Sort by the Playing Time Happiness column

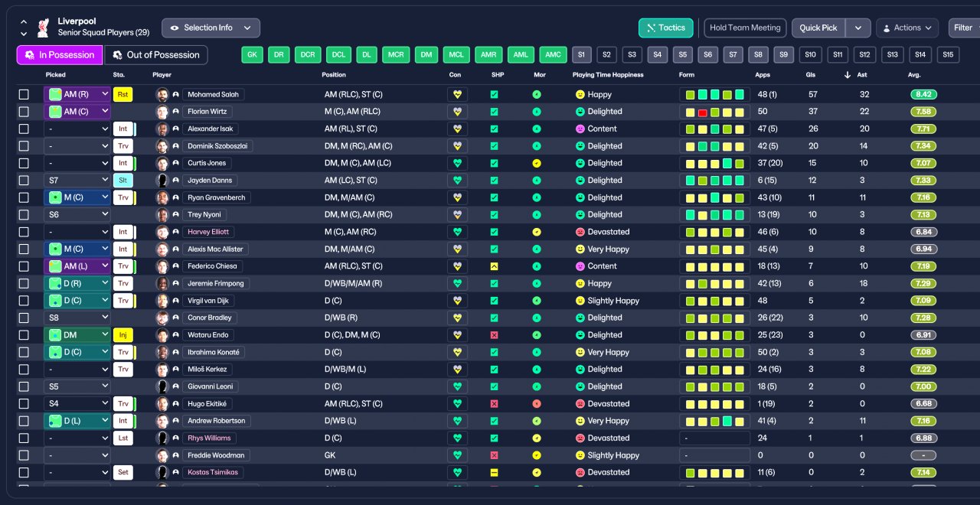click(608, 75)
